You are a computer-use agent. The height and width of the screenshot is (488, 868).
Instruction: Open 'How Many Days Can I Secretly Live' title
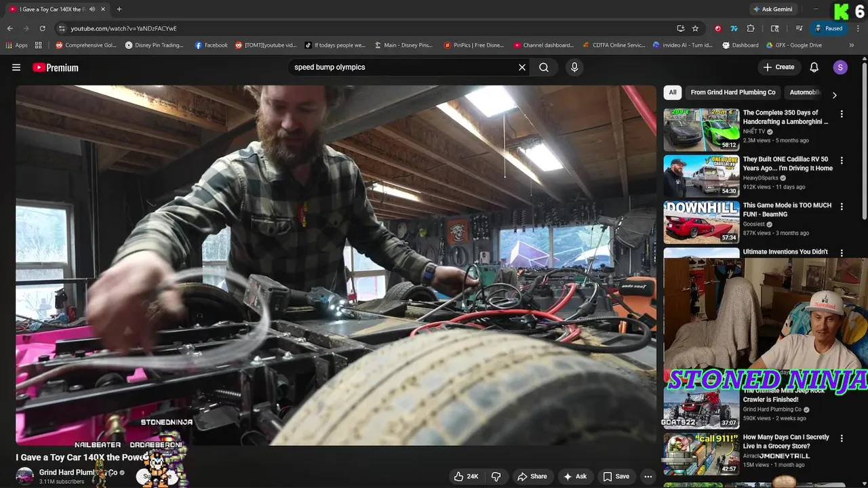[x=786, y=441]
